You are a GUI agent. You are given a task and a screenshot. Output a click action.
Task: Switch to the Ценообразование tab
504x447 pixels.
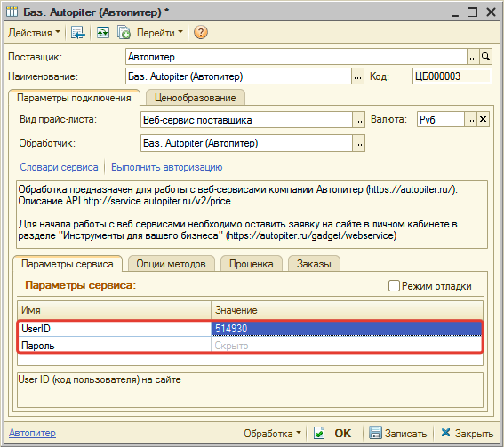[x=196, y=98]
